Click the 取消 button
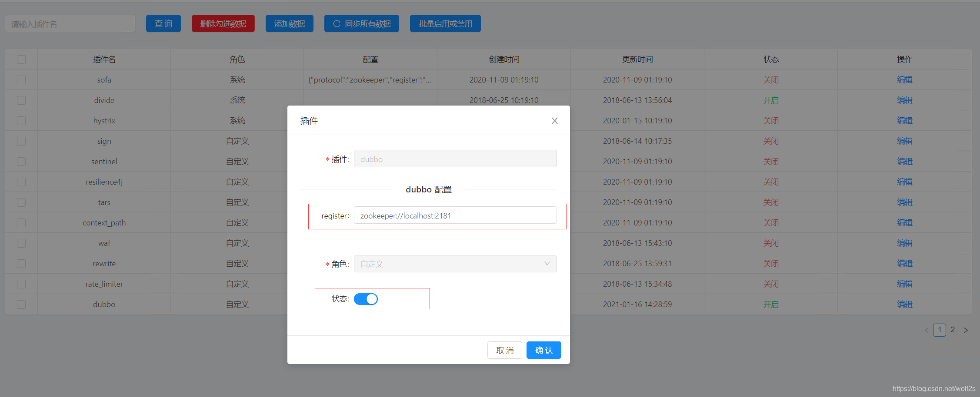The image size is (980, 397). (505, 350)
